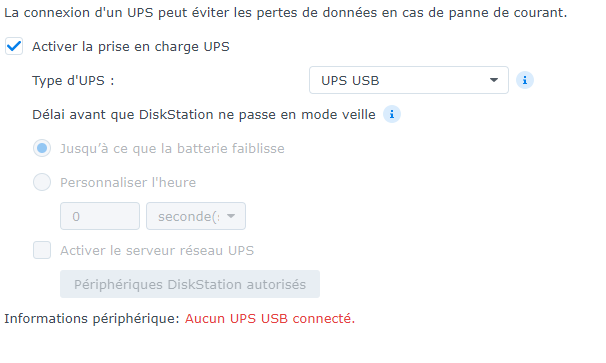The height and width of the screenshot is (363, 606).
Task: Choose the Personnaliser l'heure radio button
Action: click(42, 182)
